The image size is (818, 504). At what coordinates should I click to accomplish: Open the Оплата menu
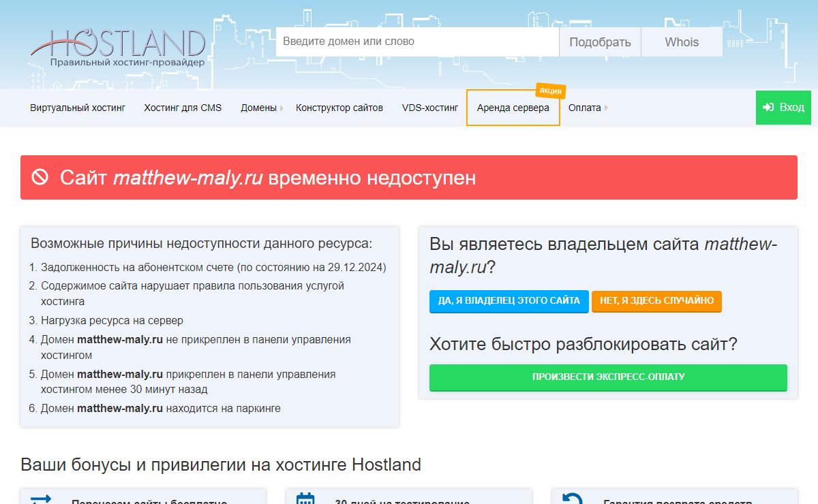tap(585, 108)
